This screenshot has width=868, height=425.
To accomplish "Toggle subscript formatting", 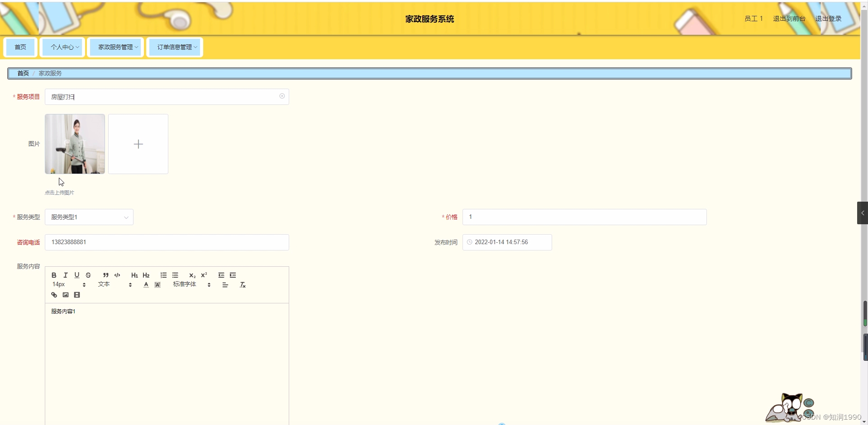I will (x=192, y=275).
